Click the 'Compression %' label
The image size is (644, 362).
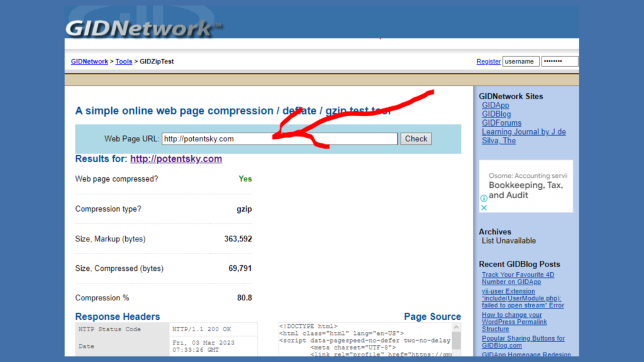click(x=102, y=298)
